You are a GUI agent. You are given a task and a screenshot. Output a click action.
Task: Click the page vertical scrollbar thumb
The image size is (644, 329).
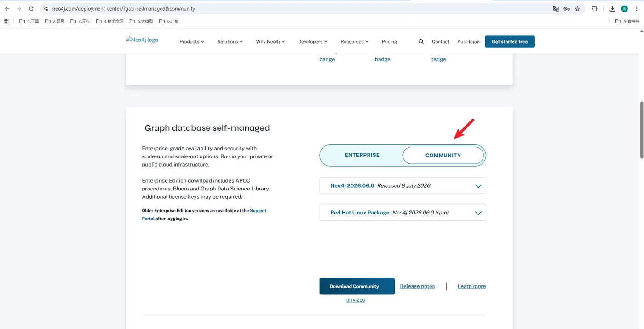tap(642, 130)
